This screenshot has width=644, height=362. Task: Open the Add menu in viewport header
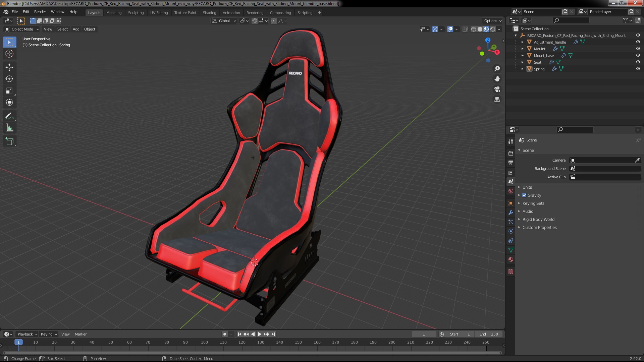[x=76, y=29]
